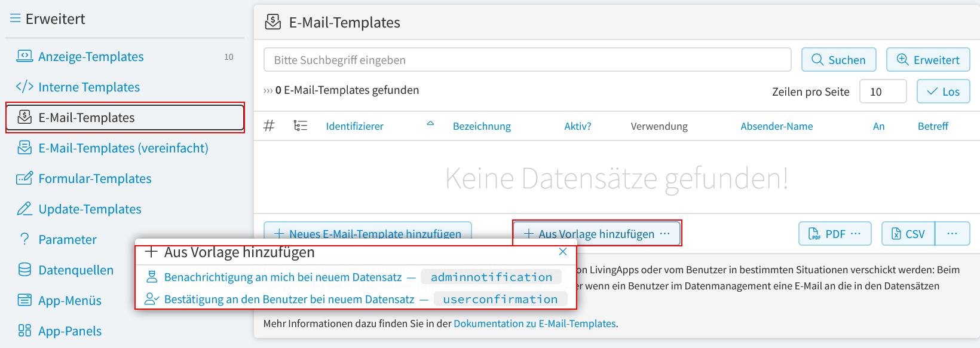Open the three-dot menu beside CSV
980x348 pixels.
click(952, 234)
